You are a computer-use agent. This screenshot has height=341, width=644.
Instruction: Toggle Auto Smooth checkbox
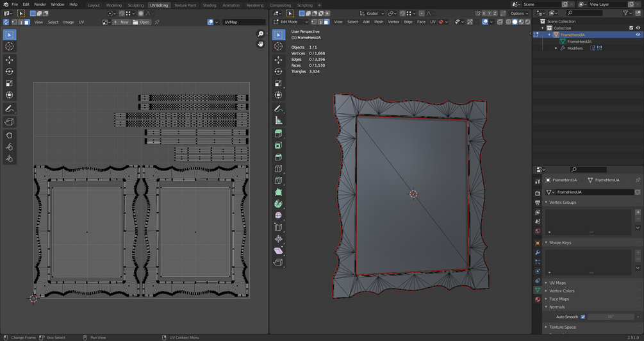click(582, 317)
